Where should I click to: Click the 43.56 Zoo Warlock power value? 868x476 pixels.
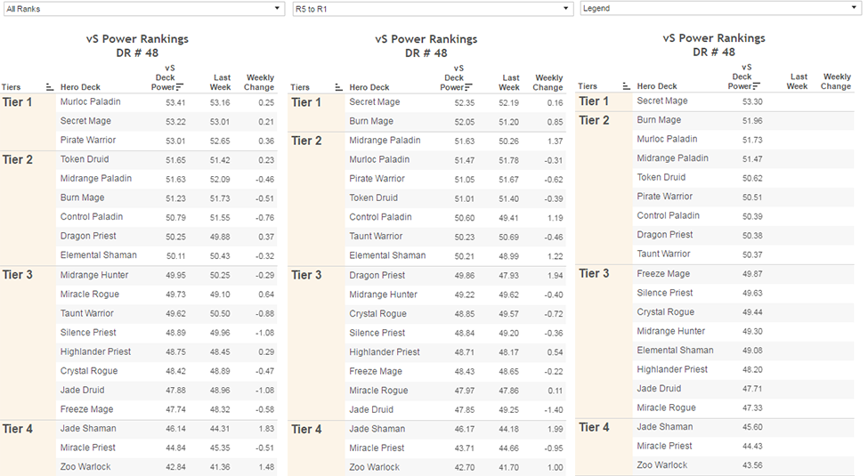point(752,465)
